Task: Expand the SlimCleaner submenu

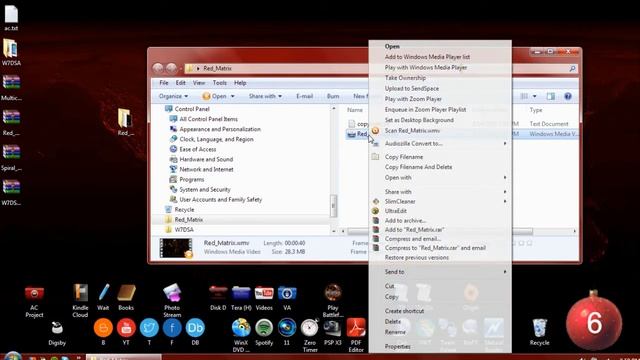Action: pos(505,202)
